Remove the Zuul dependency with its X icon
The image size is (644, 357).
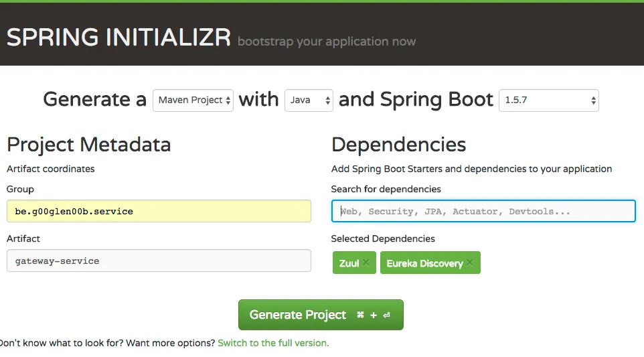(x=366, y=263)
